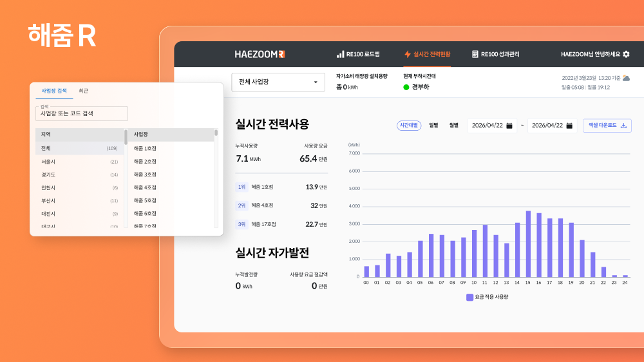Click the 2위 rank badge
The height and width of the screenshot is (362, 644).
(x=241, y=205)
